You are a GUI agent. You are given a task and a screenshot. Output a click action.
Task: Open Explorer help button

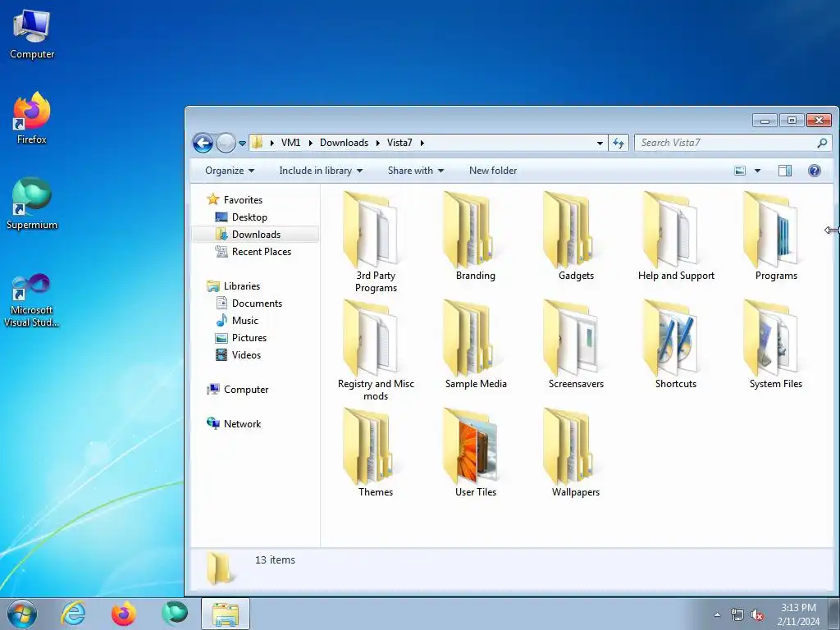click(815, 171)
